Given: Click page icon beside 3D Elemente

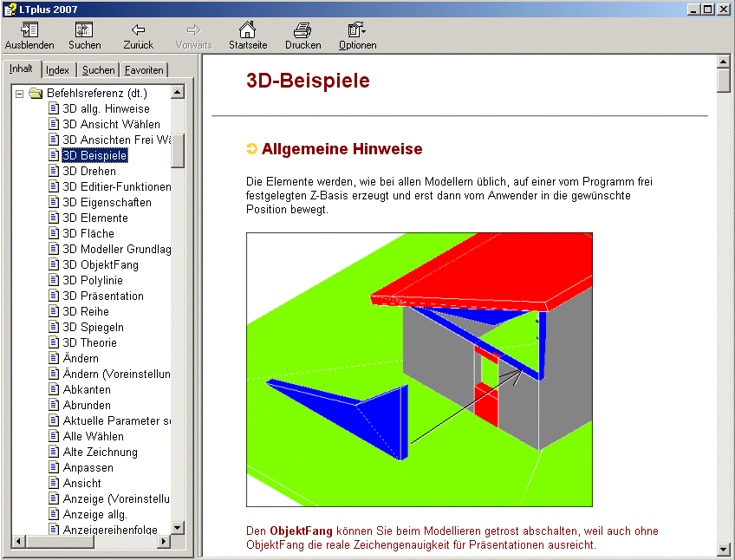Looking at the screenshot, I should [54, 218].
